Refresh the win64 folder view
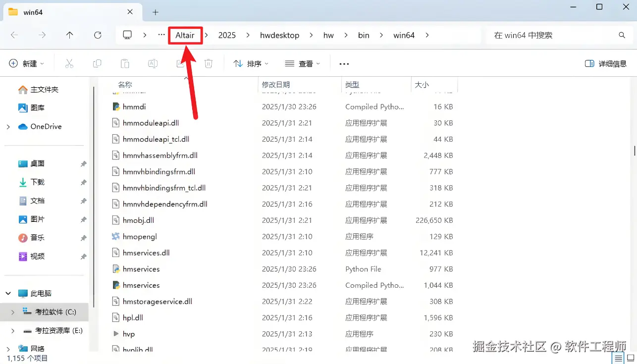This screenshot has width=637, height=364. click(98, 35)
